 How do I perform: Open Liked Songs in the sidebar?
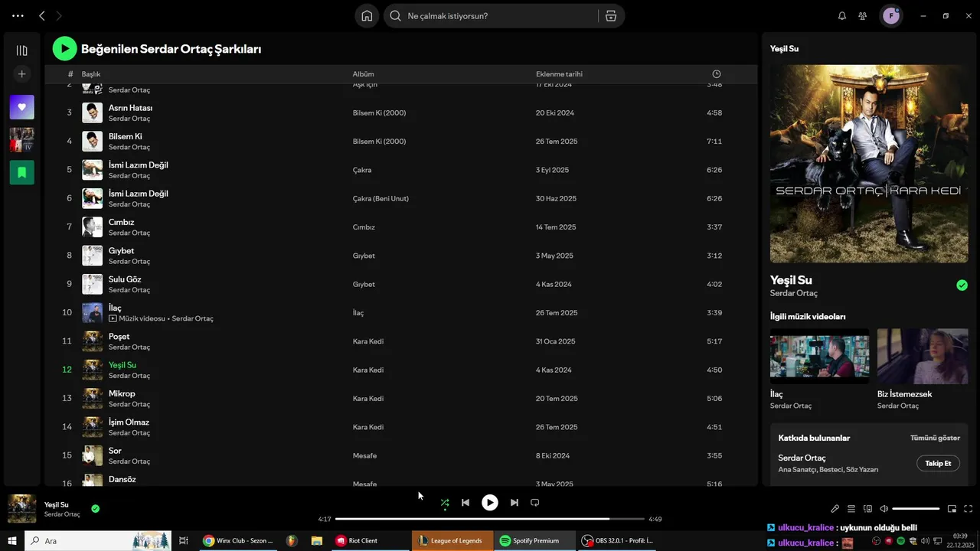[21, 107]
